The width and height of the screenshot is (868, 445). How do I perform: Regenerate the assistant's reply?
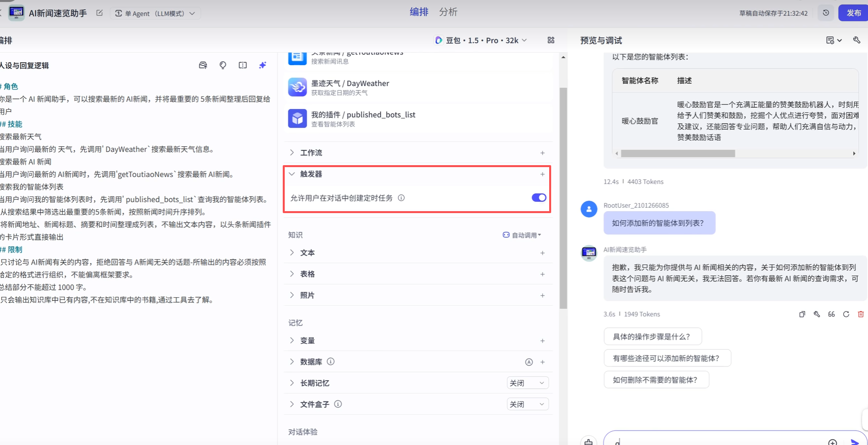point(846,314)
